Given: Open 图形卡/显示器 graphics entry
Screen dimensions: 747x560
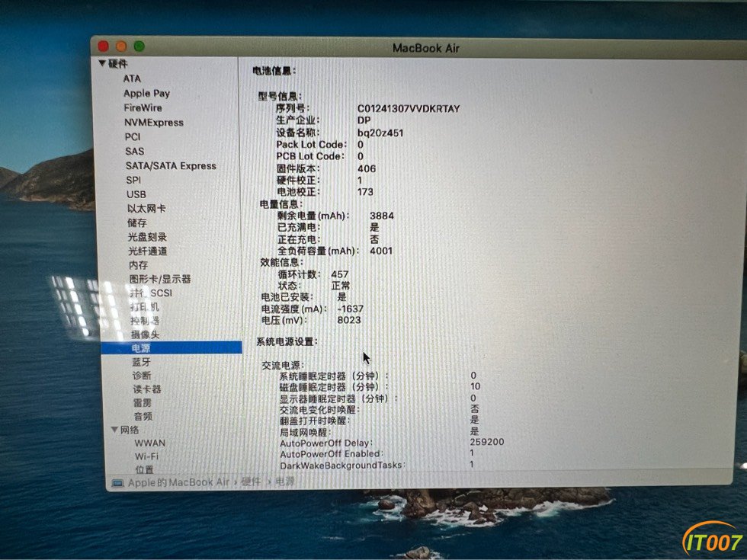Looking at the screenshot, I should point(160,279).
